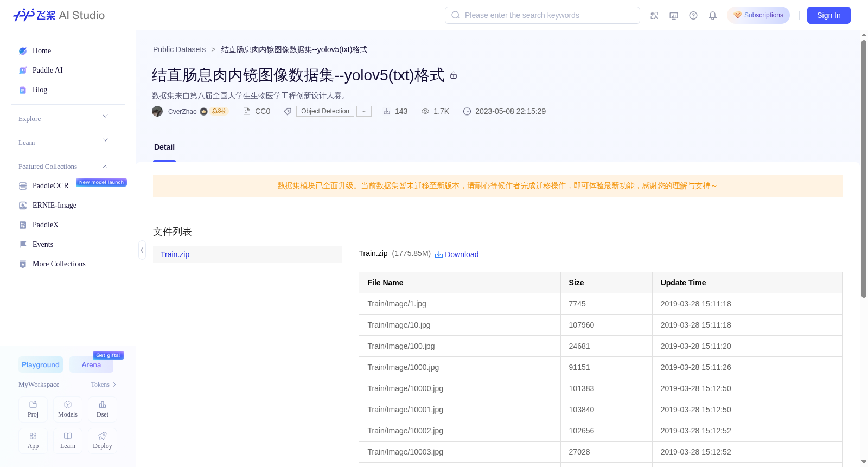This screenshot has height=467, width=868.
Task: Click the Home sidebar icon
Action: point(23,51)
